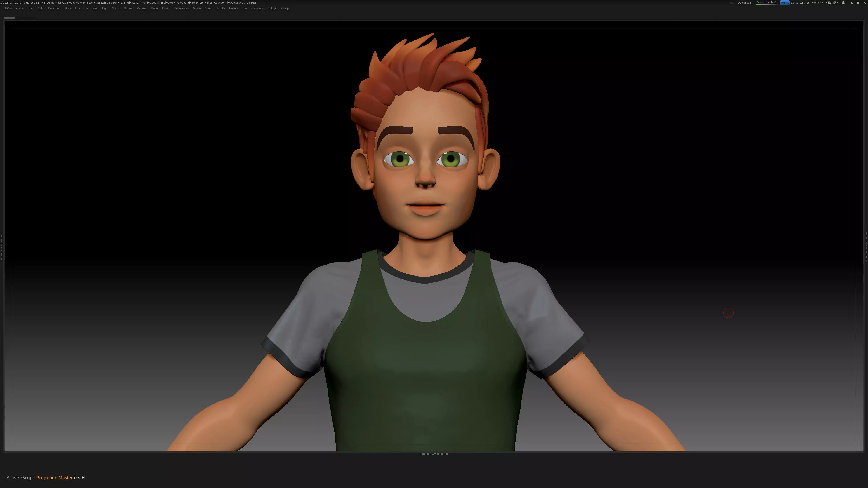
Task: Expand the left tray divider handle
Action: click(x=2, y=247)
